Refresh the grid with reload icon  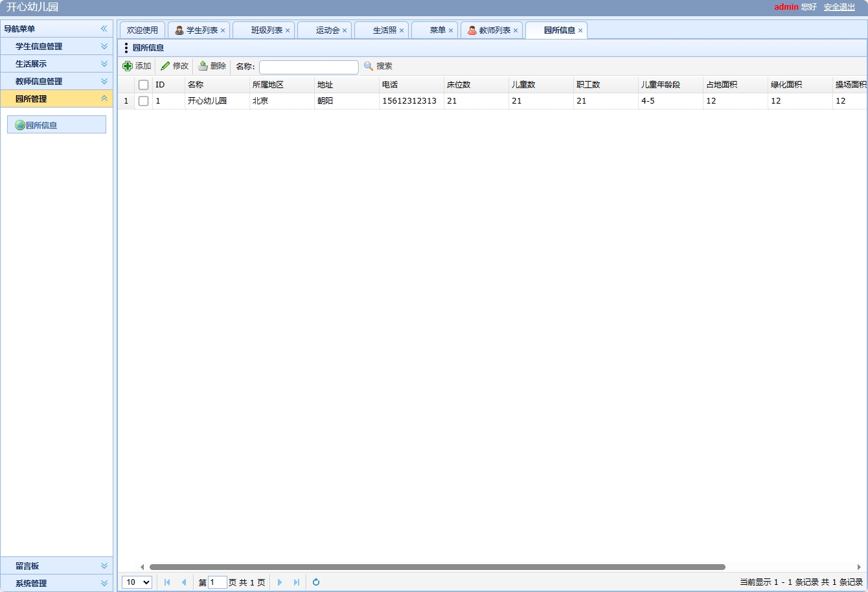316,582
